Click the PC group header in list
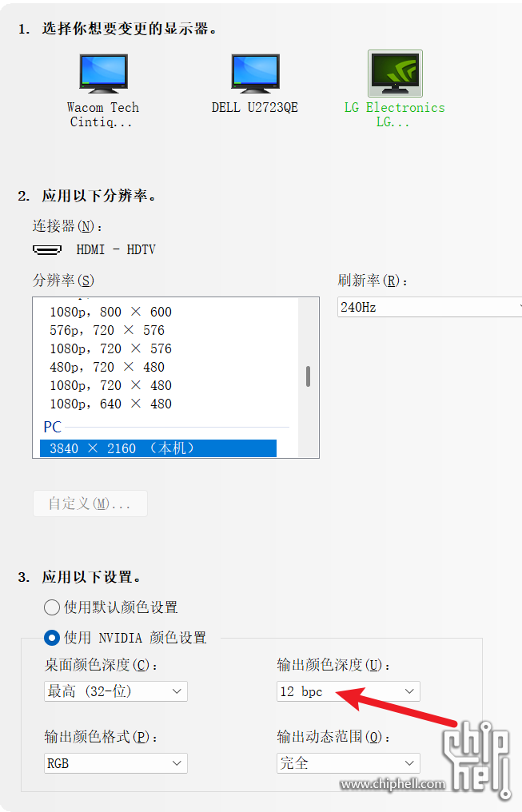The height and width of the screenshot is (812, 522). tap(52, 427)
